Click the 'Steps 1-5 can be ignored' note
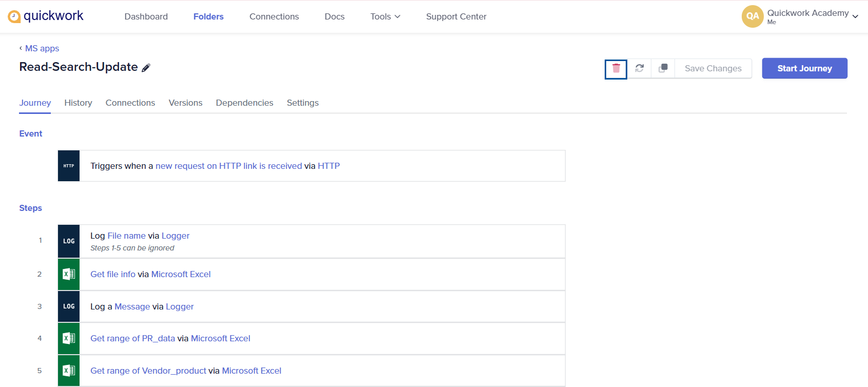This screenshot has height=387, width=868. [132, 248]
